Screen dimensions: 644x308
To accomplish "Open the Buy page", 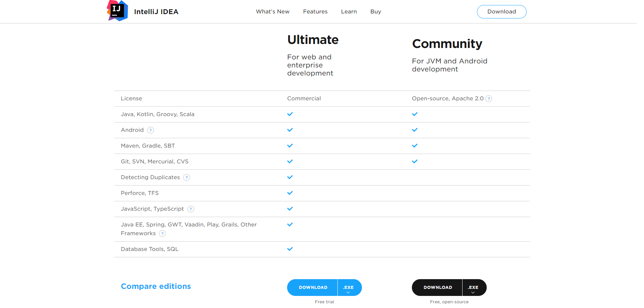I will pos(375,12).
